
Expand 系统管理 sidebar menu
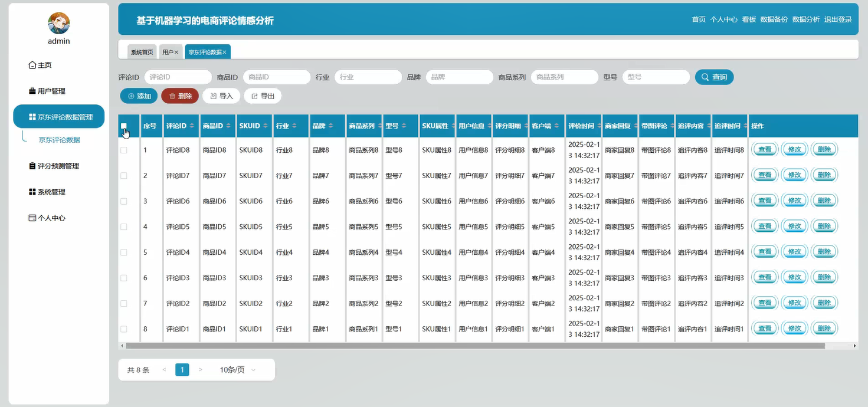(x=47, y=192)
